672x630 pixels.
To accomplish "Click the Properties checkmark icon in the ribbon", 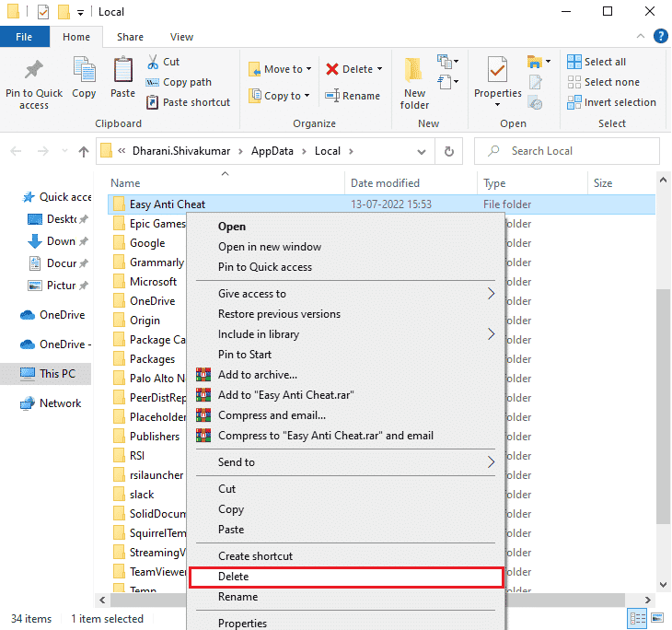I will pyautogui.click(x=497, y=69).
